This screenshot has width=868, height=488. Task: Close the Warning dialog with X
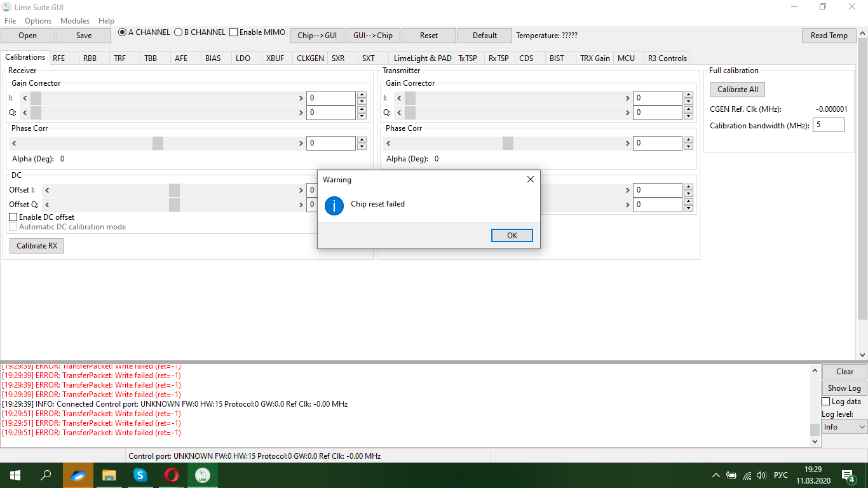531,179
